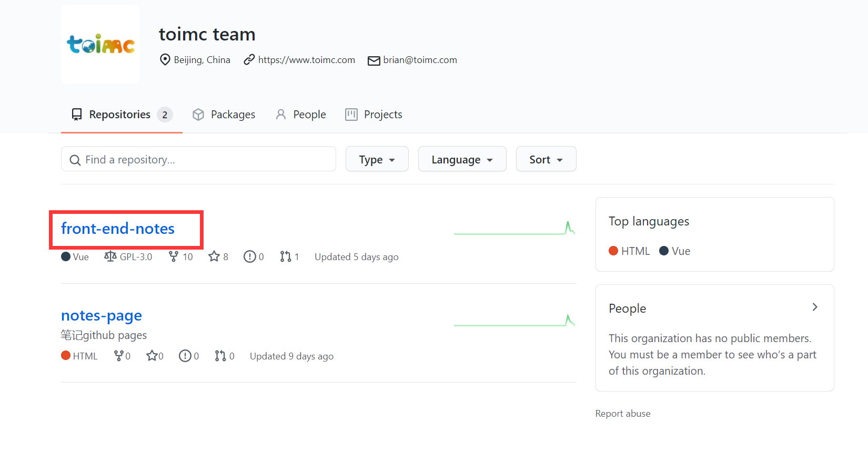Click the fork icon showing 10 forks
Screen dimensions: 868x453
(x=174, y=256)
